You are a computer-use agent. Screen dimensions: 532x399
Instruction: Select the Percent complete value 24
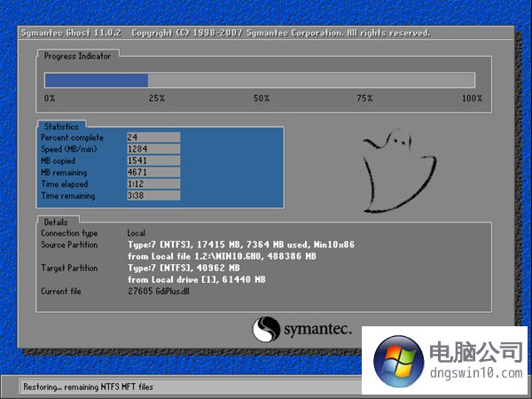pos(153,137)
